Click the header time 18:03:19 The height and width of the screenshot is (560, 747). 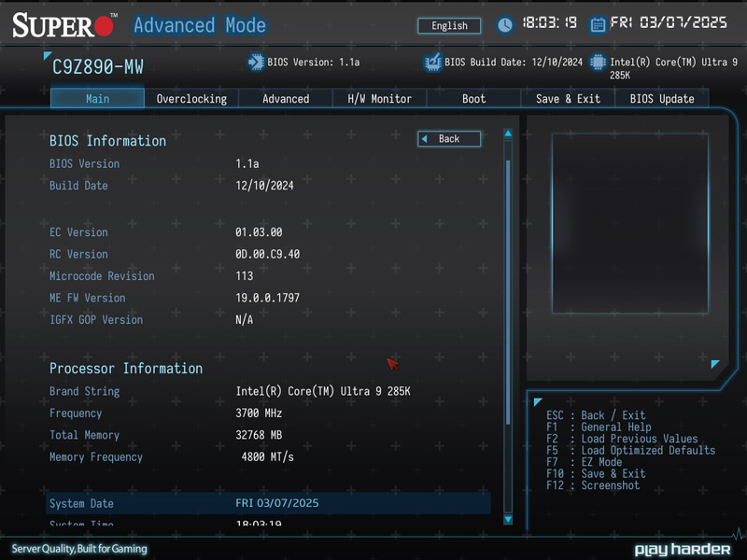(550, 22)
